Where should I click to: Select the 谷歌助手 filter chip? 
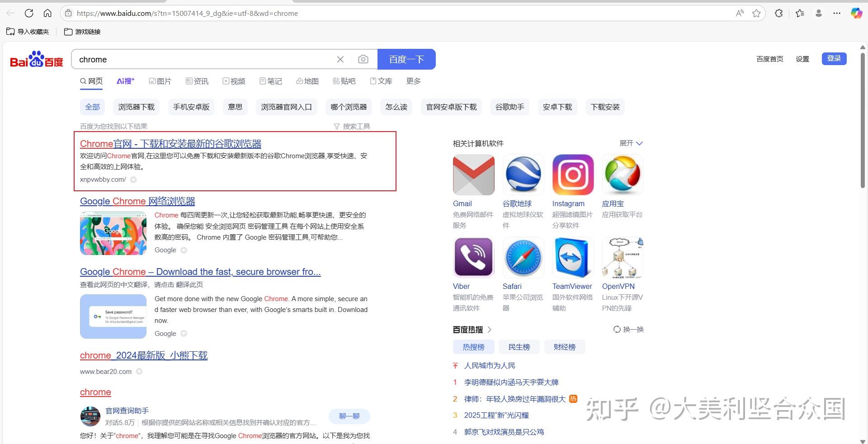(510, 107)
